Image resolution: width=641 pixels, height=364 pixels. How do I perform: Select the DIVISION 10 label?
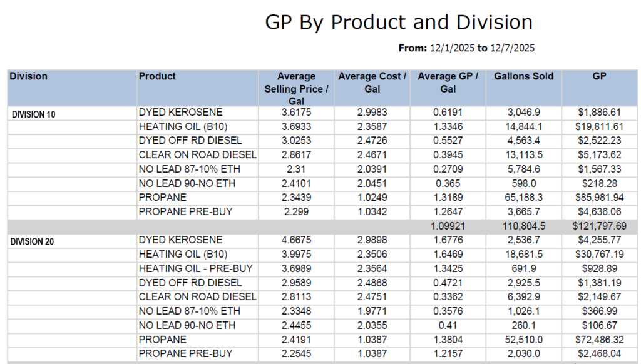[34, 114]
